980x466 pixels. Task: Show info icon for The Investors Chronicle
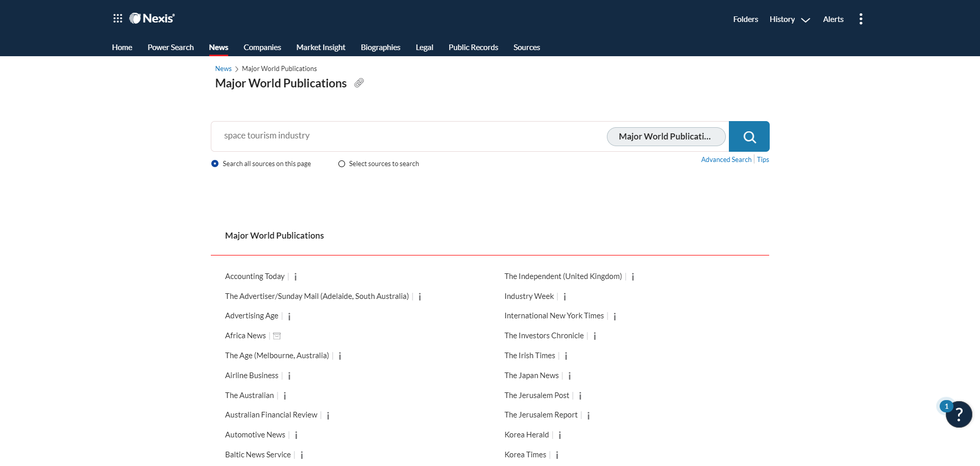tap(595, 336)
